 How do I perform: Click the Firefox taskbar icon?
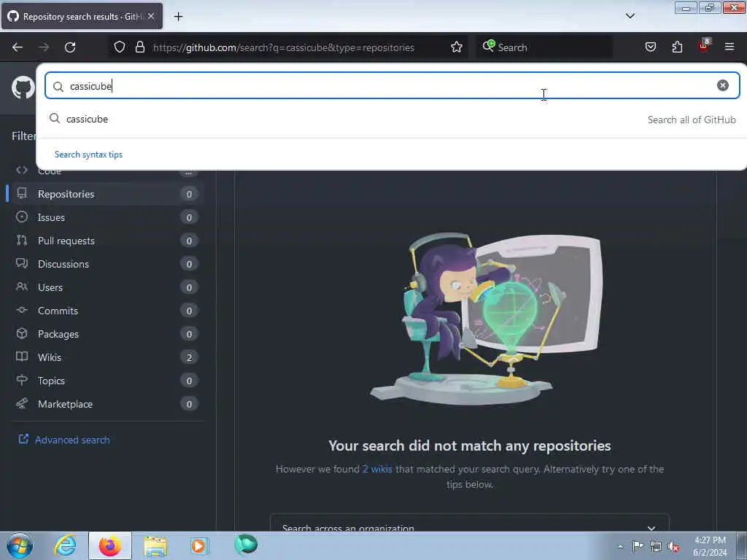click(x=110, y=545)
